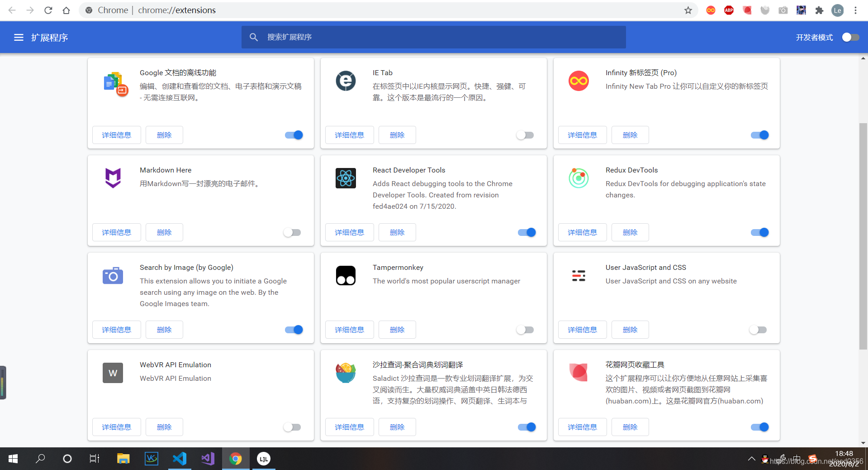Go to the home page
Screen dimensions: 868x470
pyautogui.click(x=66, y=10)
